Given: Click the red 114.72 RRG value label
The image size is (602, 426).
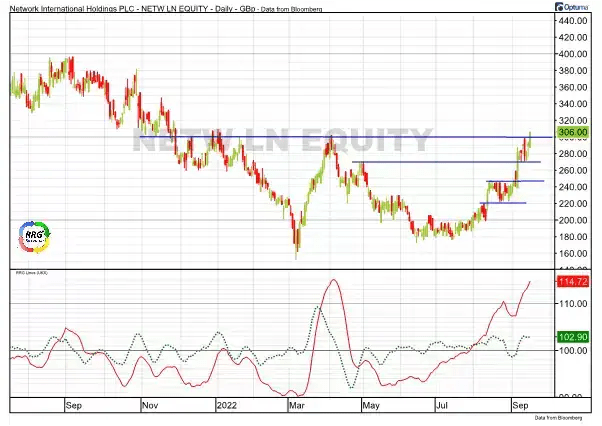Looking at the screenshot, I should click(x=573, y=282).
